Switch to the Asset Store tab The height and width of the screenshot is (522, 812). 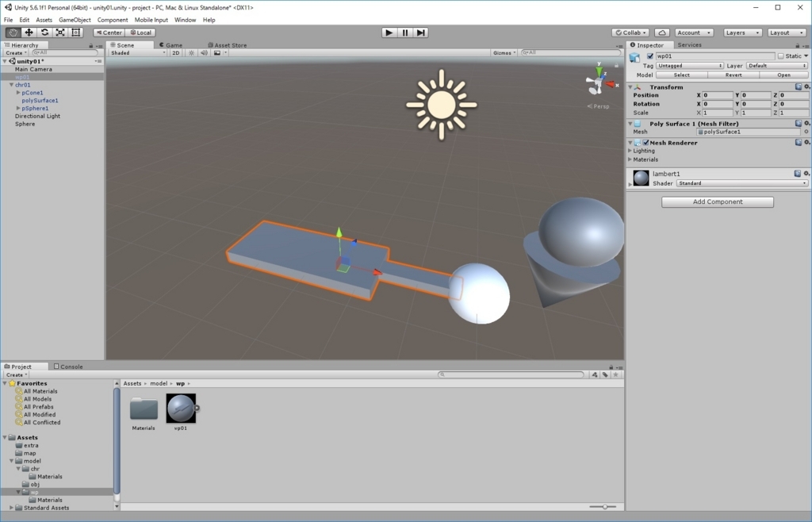tap(227, 45)
